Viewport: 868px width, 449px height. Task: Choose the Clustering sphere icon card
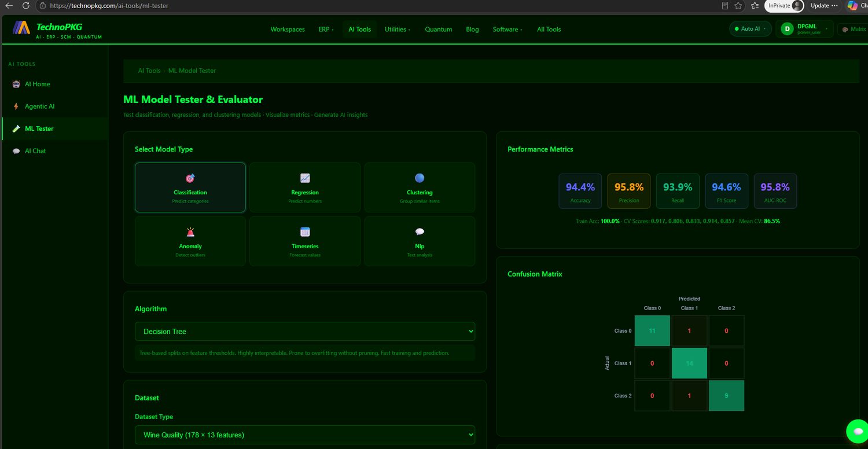420,187
